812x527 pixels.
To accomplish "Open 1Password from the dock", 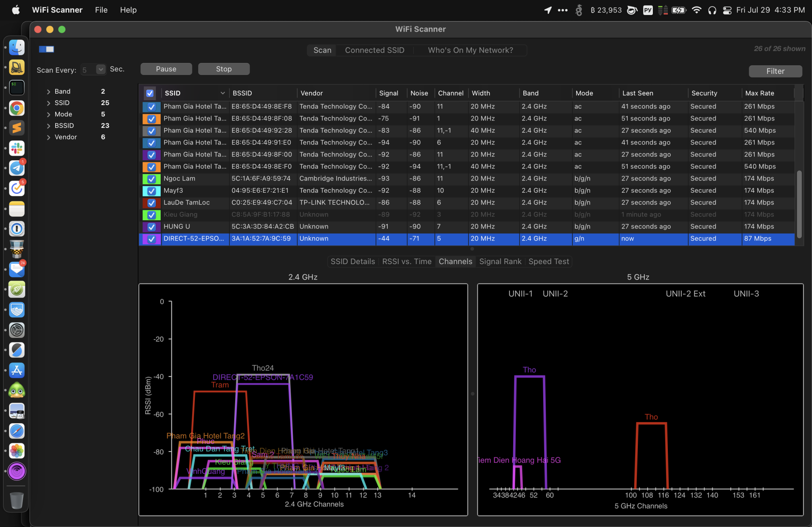I will [x=17, y=229].
